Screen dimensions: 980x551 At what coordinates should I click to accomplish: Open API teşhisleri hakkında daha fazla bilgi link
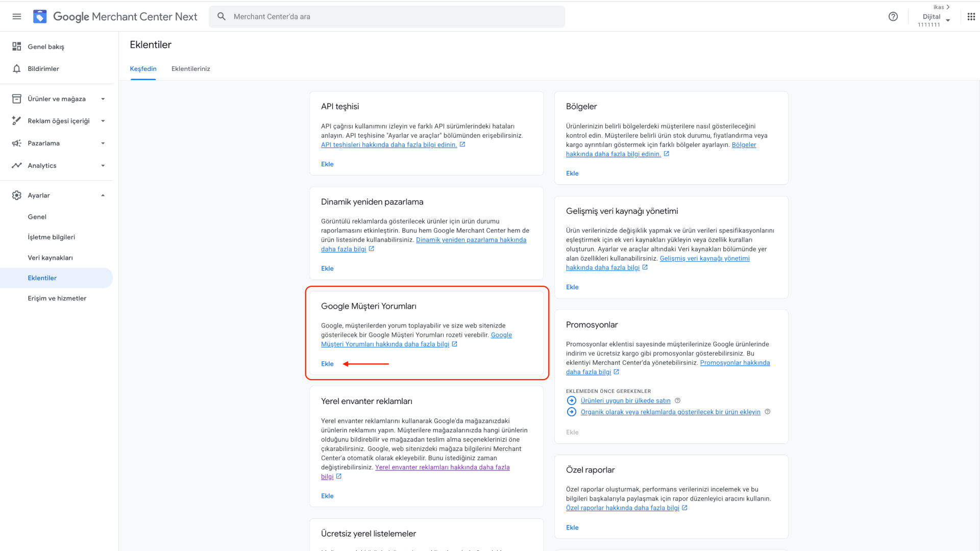pyautogui.click(x=389, y=145)
